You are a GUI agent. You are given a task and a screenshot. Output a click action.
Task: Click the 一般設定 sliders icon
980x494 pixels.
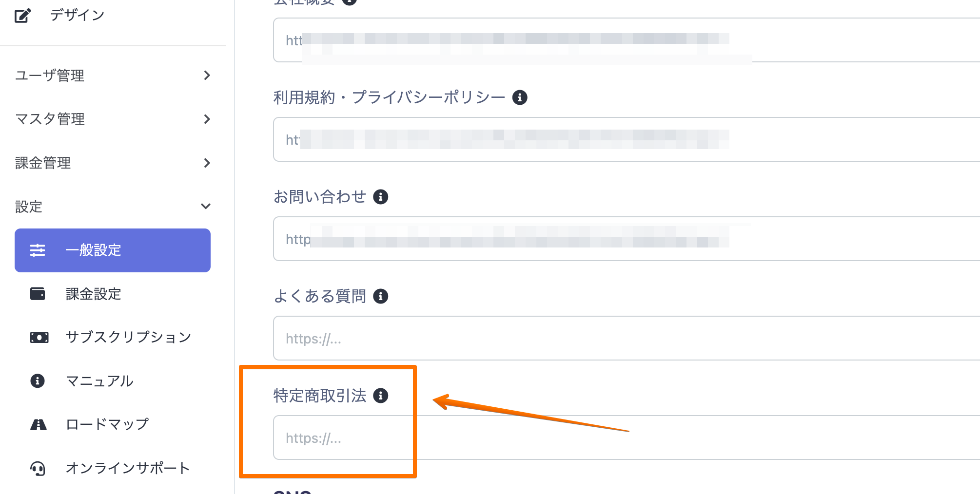[x=38, y=250]
